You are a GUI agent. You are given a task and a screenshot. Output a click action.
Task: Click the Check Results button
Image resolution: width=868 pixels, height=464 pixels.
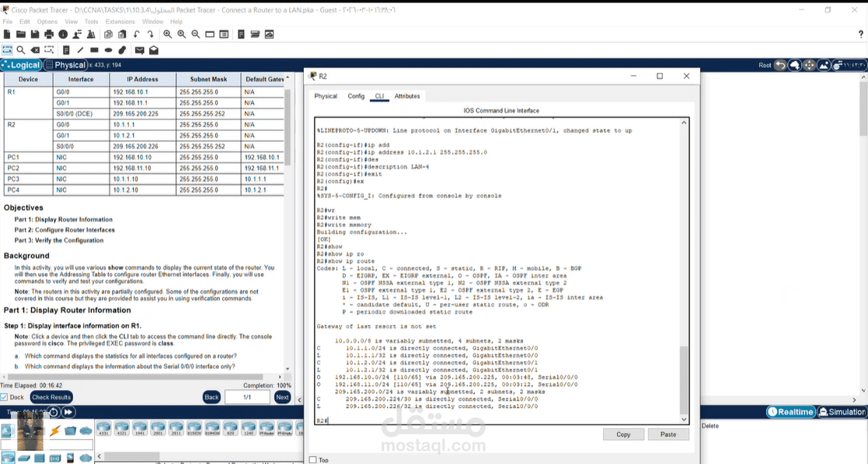51,397
